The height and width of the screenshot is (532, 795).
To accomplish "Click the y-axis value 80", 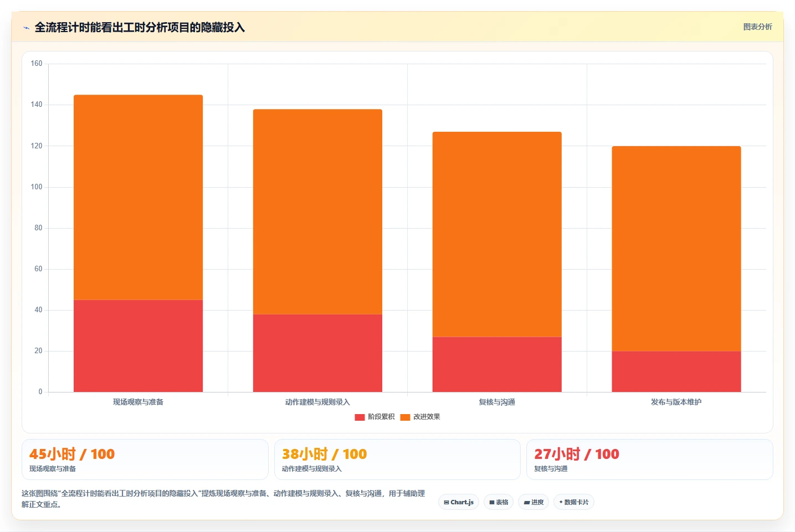I will (x=38, y=228).
